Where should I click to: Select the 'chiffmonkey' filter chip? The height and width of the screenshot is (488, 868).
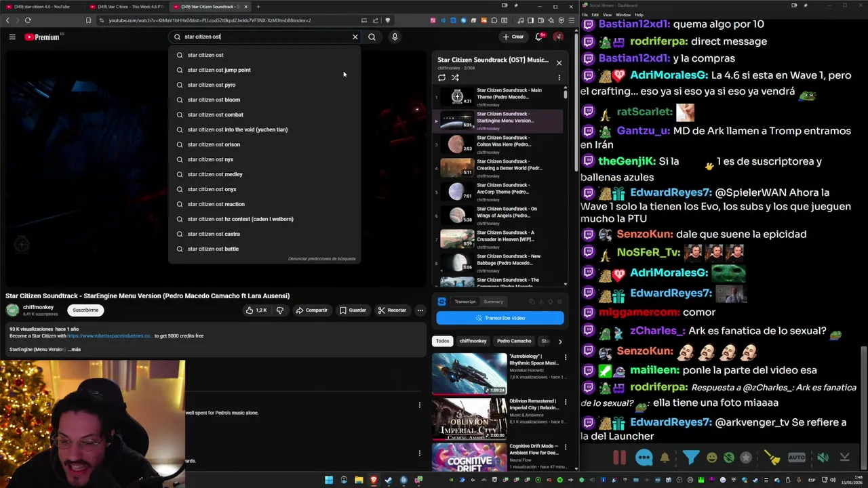pos(473,341)
